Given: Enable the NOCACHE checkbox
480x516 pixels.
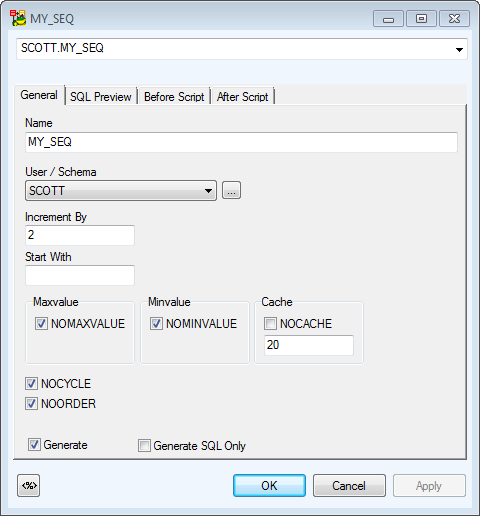Looking at the screenshot, I should click(x=270, y=323).
